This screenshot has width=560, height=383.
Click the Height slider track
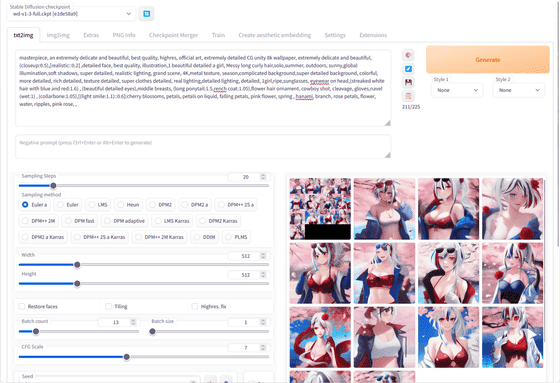(x=144, y=284)
